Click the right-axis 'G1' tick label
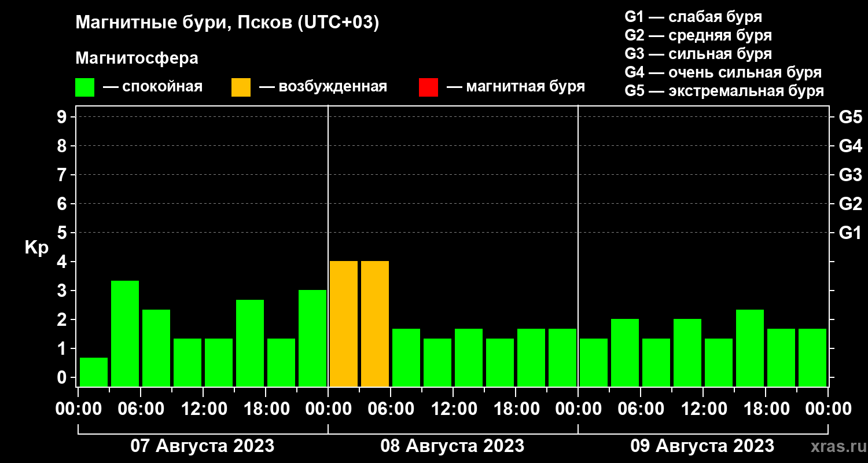 tap(850, 233)
